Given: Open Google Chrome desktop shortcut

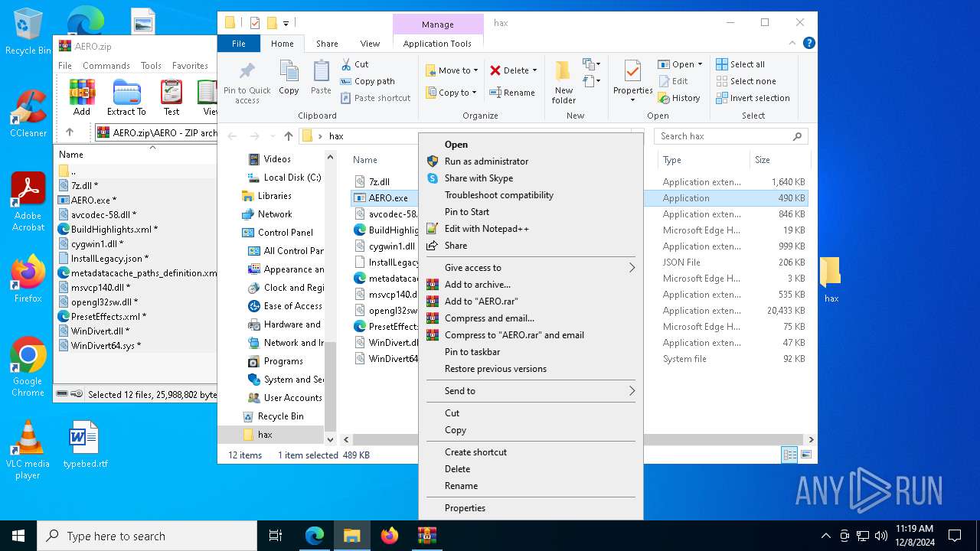Looking at the screenshot, I should click(28, 367).
